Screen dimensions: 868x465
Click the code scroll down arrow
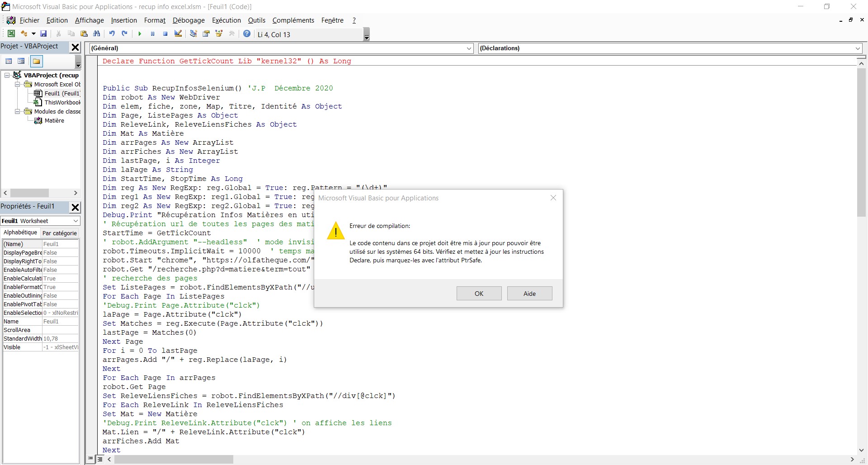coord(861,450)
